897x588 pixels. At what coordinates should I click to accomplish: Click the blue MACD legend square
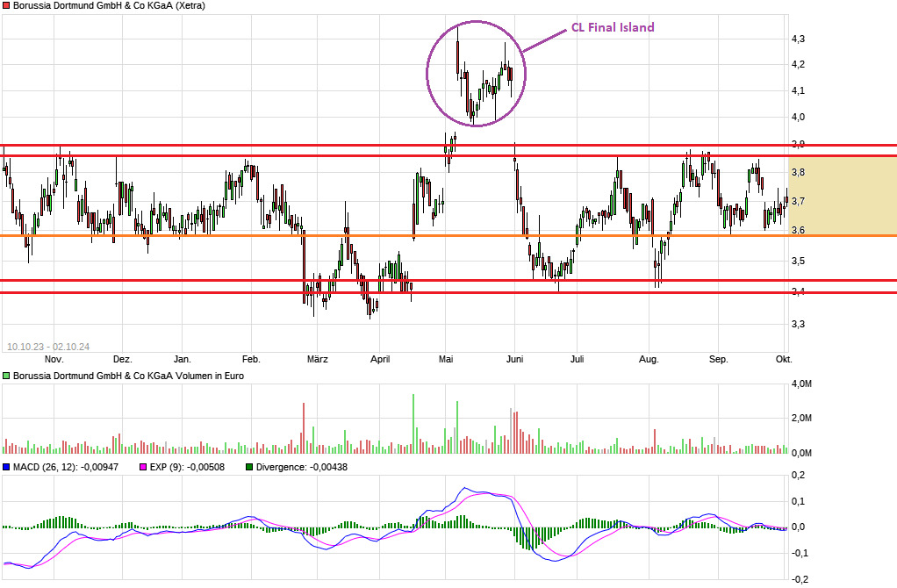pos(6,467)
